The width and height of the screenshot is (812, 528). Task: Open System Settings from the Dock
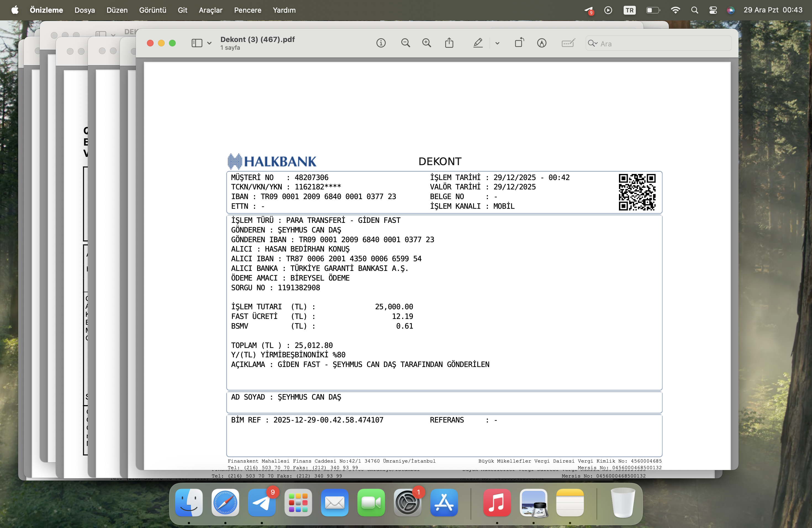(407, 502)
